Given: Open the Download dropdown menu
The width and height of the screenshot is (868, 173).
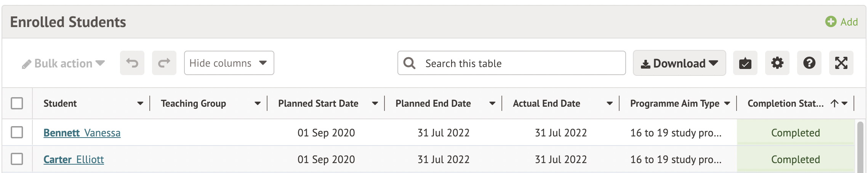Looking at the screenshot, I should pos(679,63).
